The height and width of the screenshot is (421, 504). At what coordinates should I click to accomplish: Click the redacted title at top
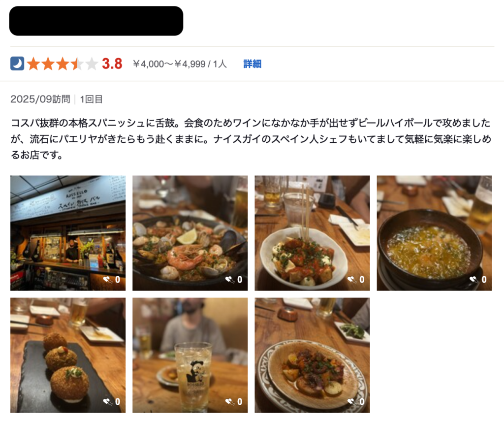click(x=96, y=21)
